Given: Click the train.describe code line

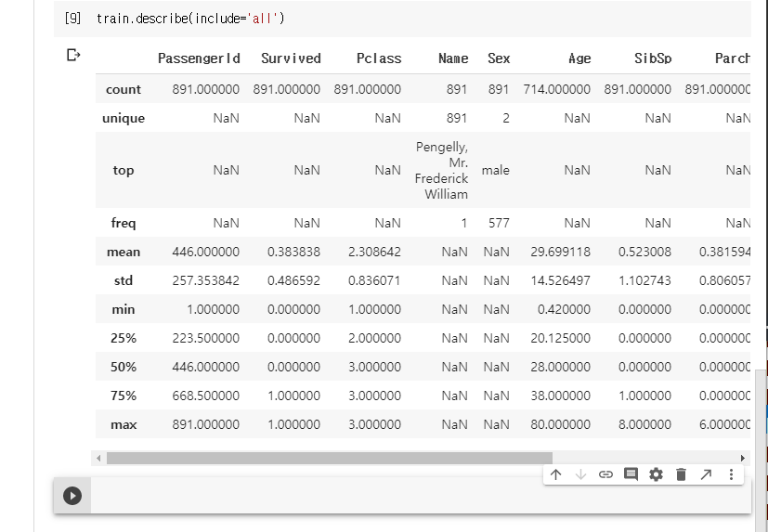Looking at the screenshot, I should 190,19.
